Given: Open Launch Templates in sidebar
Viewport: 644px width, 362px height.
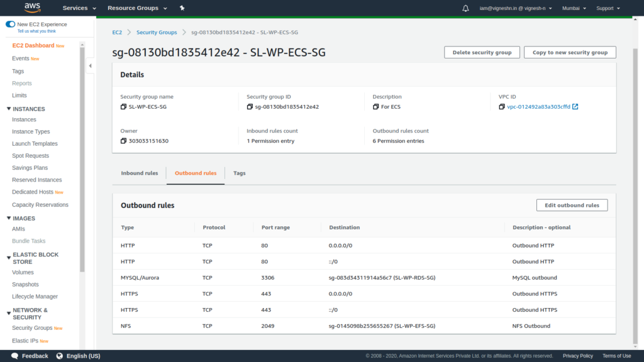Looking at the screenshot, I should click(x=35, y=144).
